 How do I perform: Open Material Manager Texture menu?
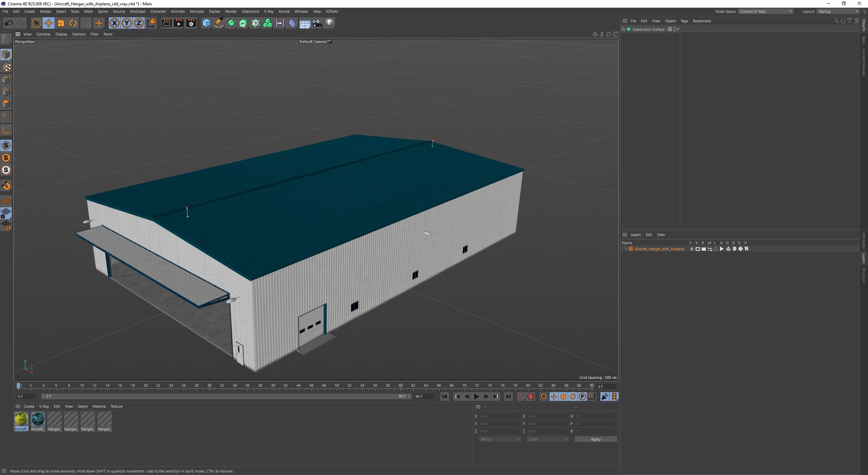[x=117, y=406]
